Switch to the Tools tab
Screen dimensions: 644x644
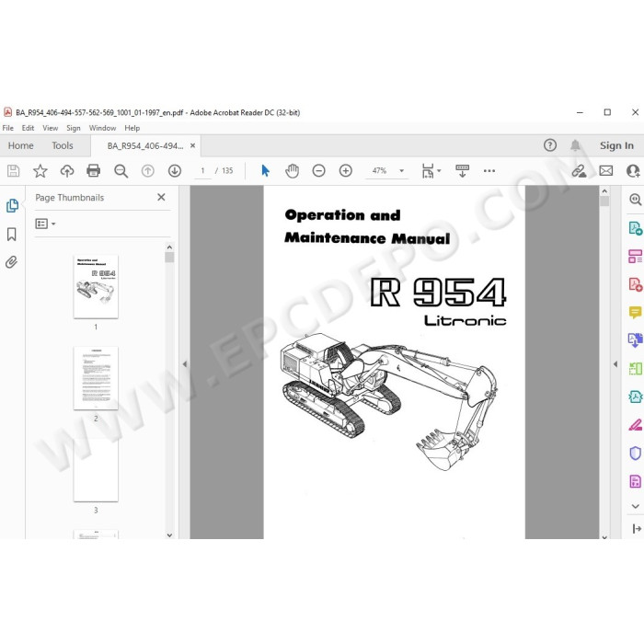63,145
